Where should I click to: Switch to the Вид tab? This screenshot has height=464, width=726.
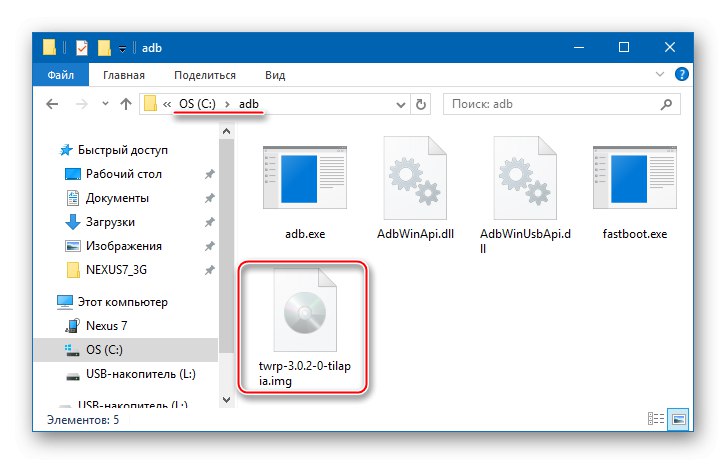click(275, 75)
